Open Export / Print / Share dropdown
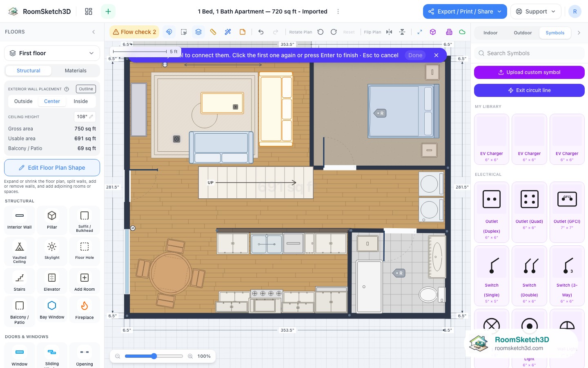Viewport: 588px width, 368px height. [465, 11]
